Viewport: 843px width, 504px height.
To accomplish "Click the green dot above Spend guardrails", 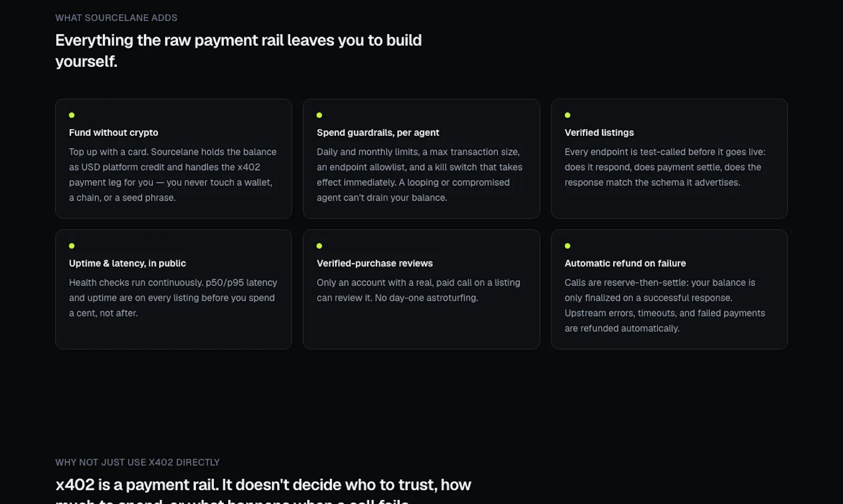I will (319, 115).
